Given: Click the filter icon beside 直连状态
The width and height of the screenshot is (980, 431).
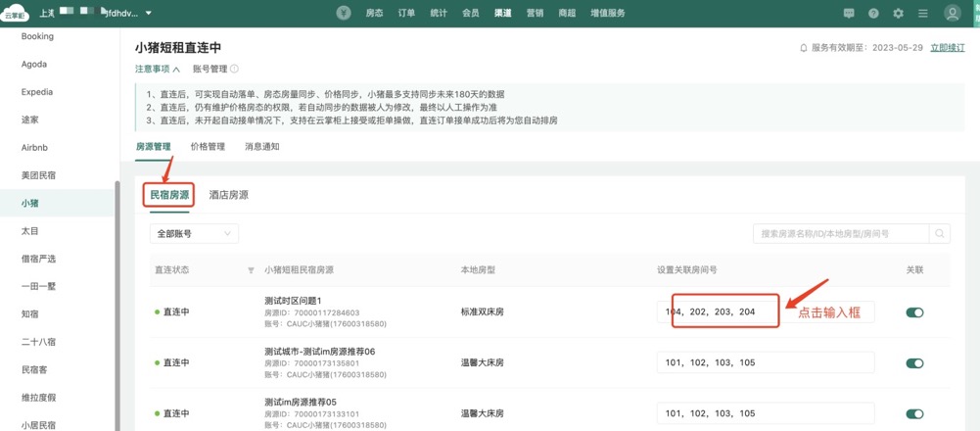Looking at the screenshot, I should (x=251, y=270).
